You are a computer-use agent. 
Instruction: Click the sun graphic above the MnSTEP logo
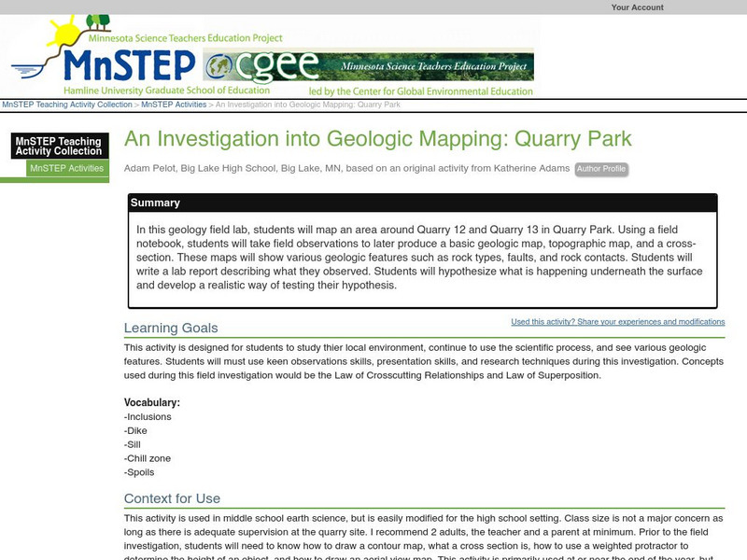(63, 35)
